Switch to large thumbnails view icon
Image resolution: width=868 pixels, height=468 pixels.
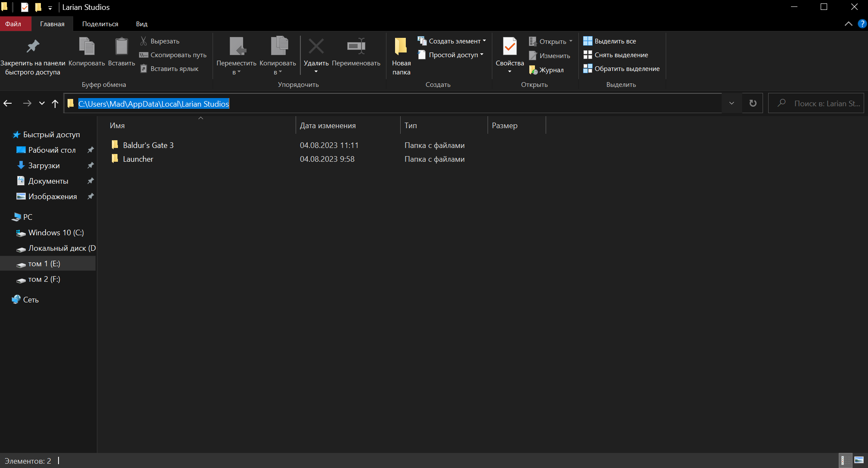tap(859, 460)
